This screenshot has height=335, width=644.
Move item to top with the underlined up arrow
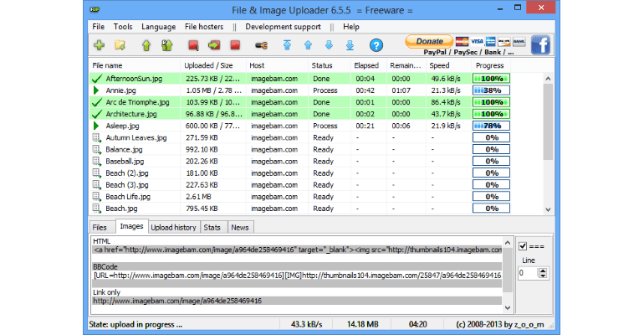pos(289,44)
